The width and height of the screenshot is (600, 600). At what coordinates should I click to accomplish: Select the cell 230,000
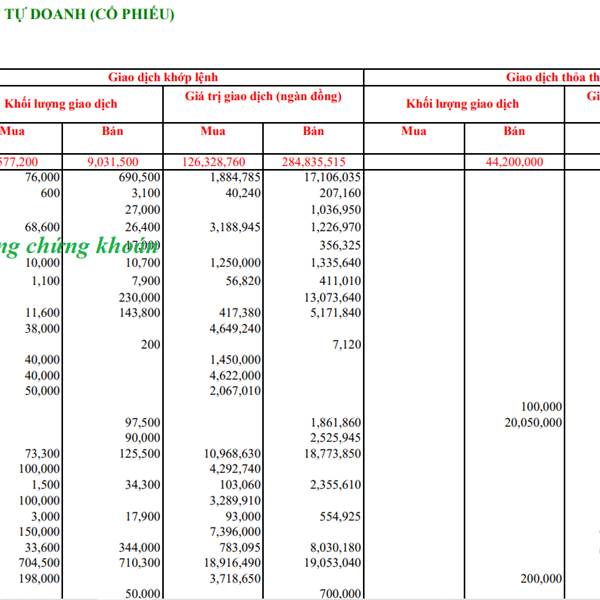point(139,297)
